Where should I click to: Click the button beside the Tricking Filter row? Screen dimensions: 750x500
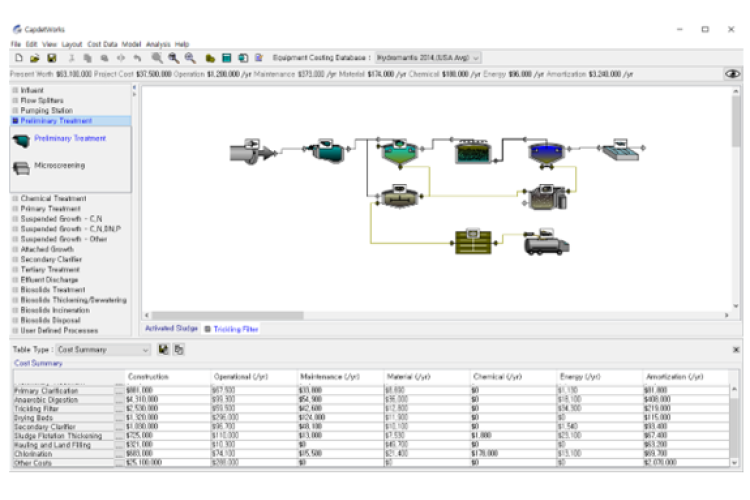point(119,409)
